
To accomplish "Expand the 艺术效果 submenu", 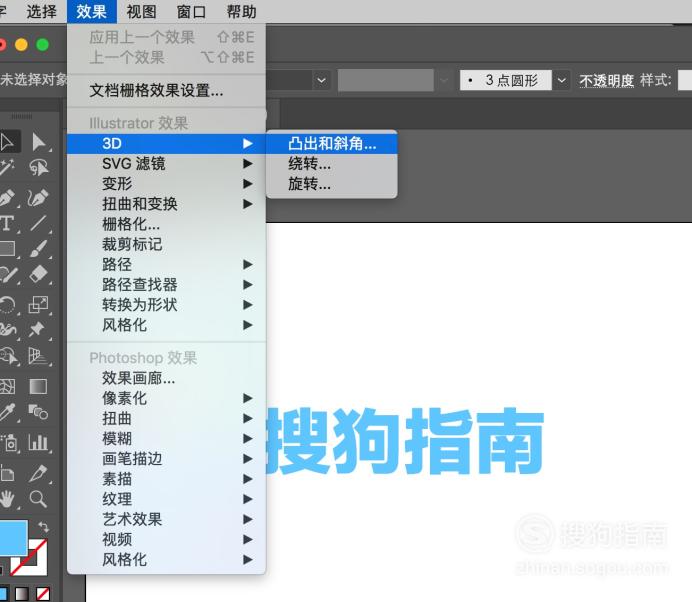I will [166, 519].
